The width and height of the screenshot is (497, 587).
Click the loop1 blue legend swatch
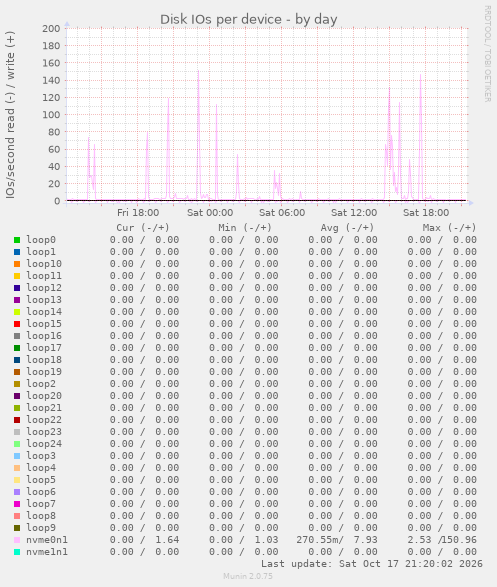tap(17, 252)
